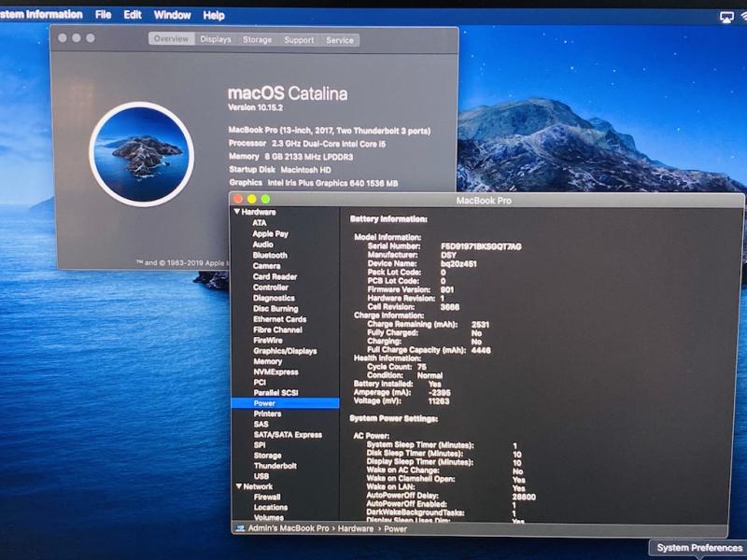Image resolution: width=747 pixels, height=560 pixels.
Task: Click the "2.3 GHz Dual-Core Intel Core i5" text
Action: (329, 144)
